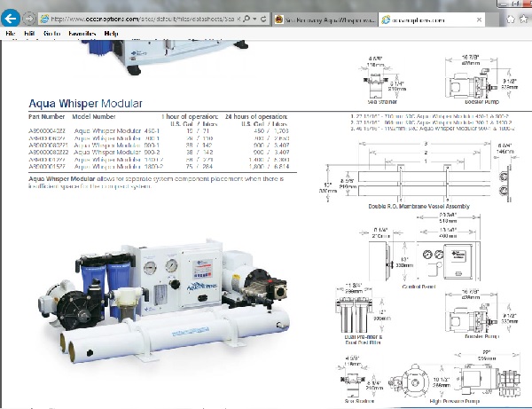Click 'Double R.O. Membrane Vessel Assembly' caption
The image size is (532, 409).
[419, 206]
